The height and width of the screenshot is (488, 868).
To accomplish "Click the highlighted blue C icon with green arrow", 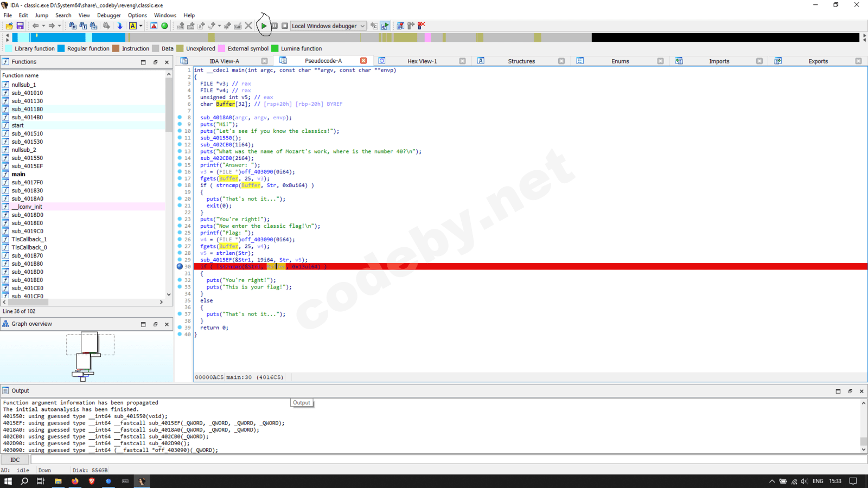I will point(385,26).
